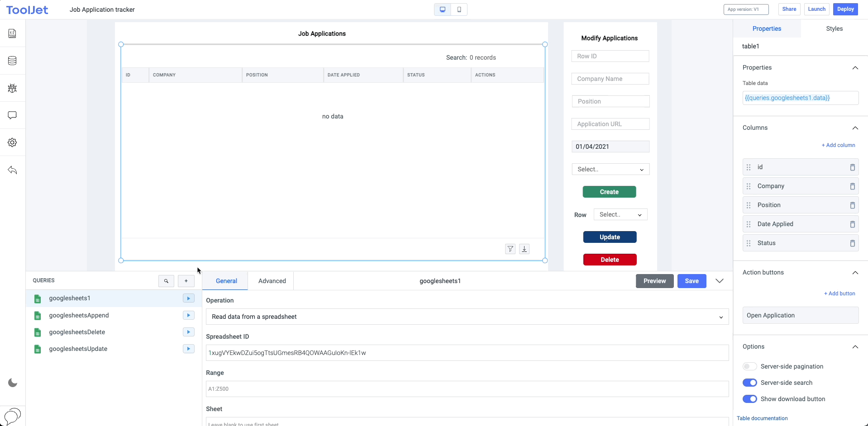
Task: Turn off Show download button
Action: 749,398
